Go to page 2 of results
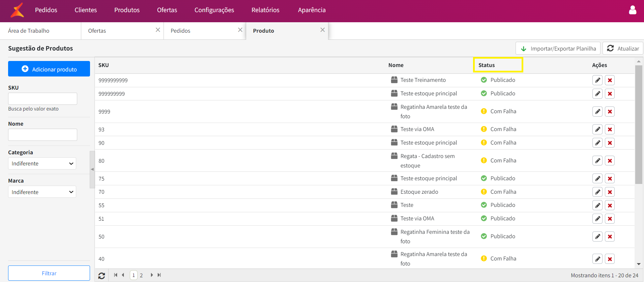Screen dimensions: 644x282 pos(141,275)
